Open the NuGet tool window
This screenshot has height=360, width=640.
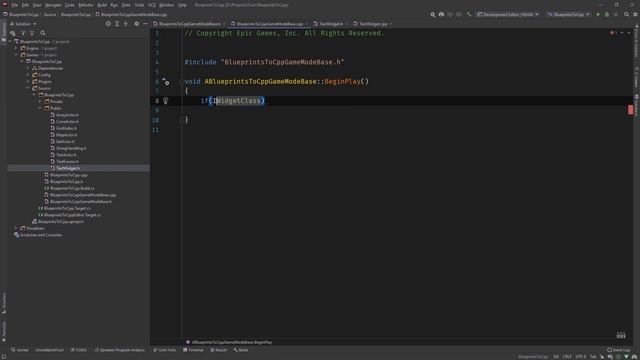(218, 350)
